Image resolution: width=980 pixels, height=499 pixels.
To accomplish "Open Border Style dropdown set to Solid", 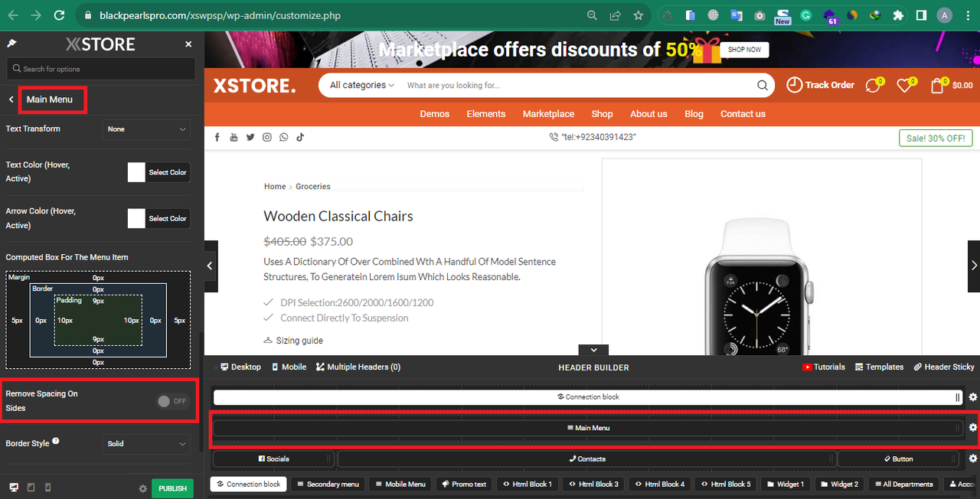I will click(146, 444).
